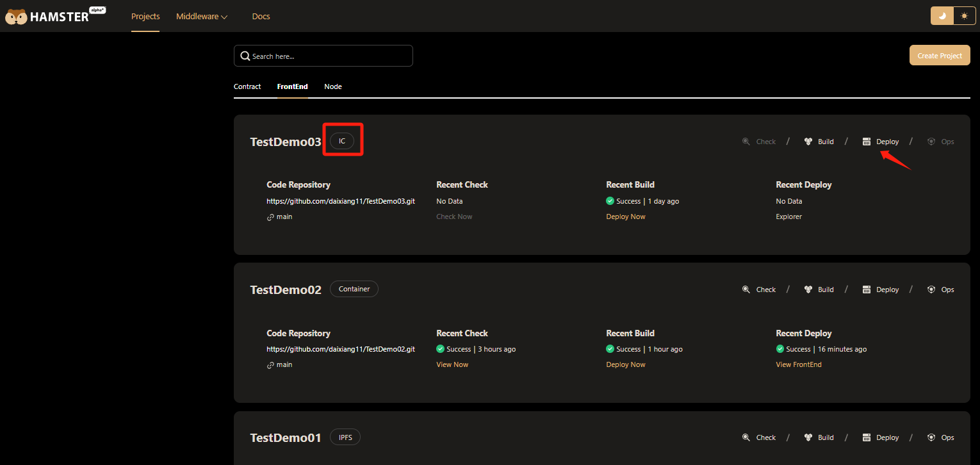Open TestDemo02 View FrontEnd link
The image size is (980, 465).
pos(799,364)
